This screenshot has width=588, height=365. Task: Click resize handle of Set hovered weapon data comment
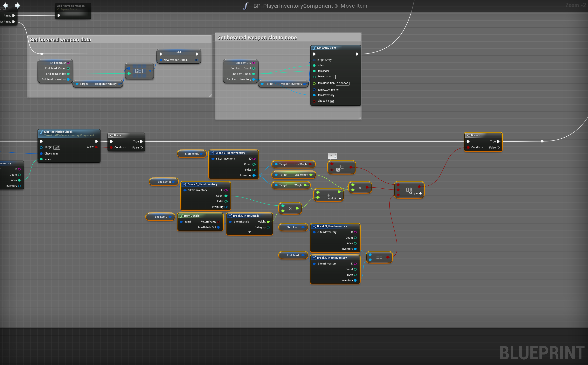click(x=210, y=96)
